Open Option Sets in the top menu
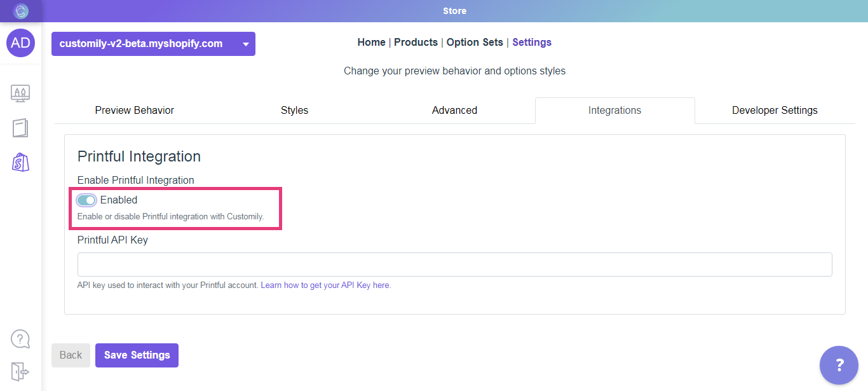This screenshot has height=391, width=868. point(475,43)
